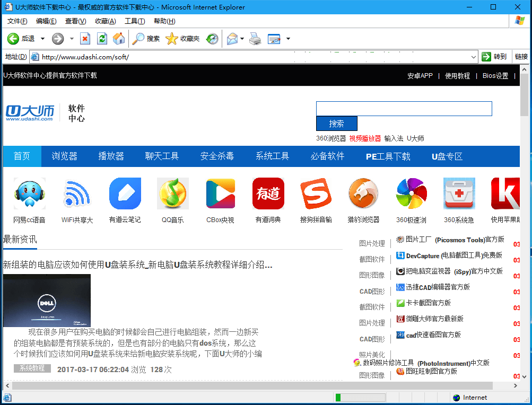This screenshot has height=405, width=532.
Task: Go to Home page via house icon
Action: click(x=119, y=39)
